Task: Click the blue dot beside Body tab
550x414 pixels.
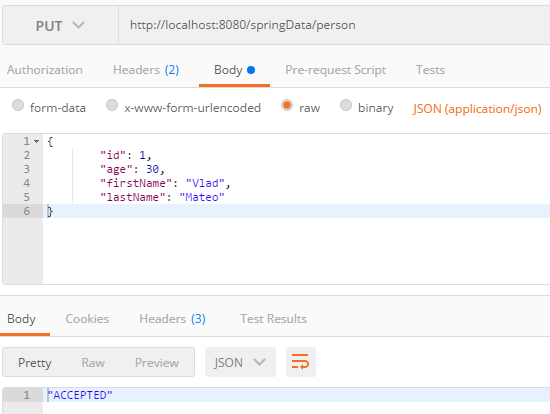Action: (251, 70)
